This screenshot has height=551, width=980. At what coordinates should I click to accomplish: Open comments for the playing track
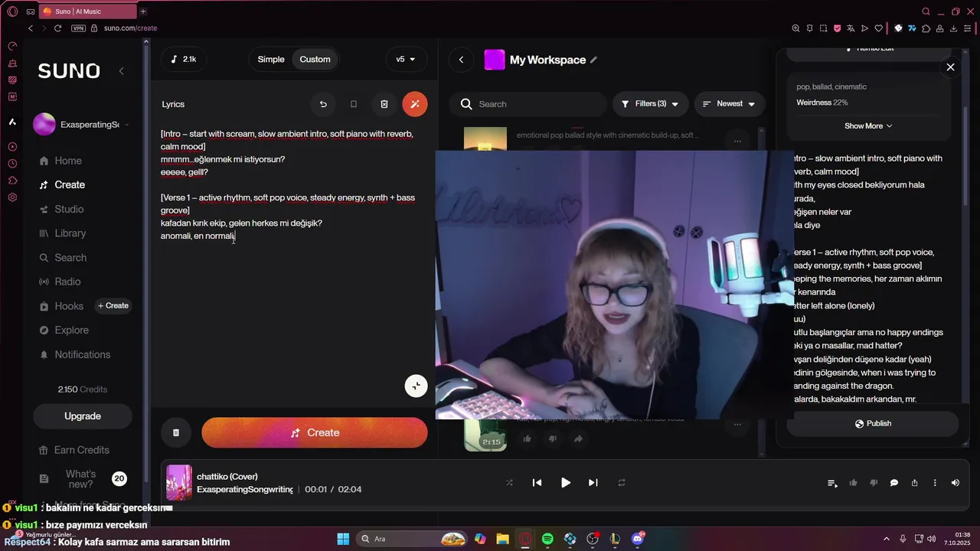pos(893,483)
